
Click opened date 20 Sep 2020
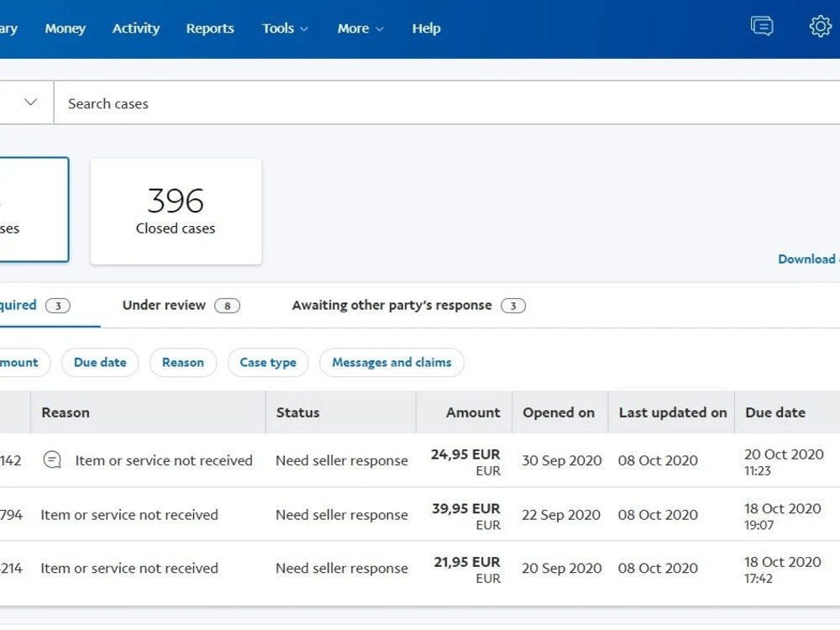pos(561,568)
